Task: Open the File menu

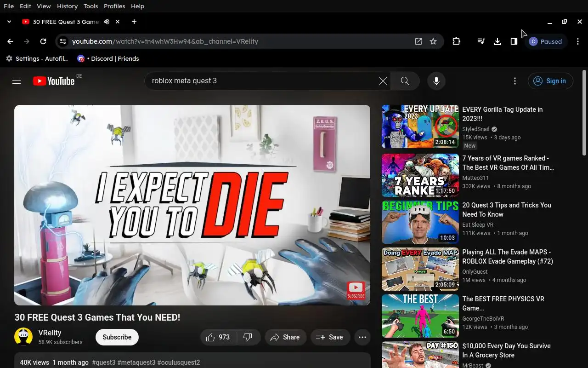Action: tap(8, 6)
